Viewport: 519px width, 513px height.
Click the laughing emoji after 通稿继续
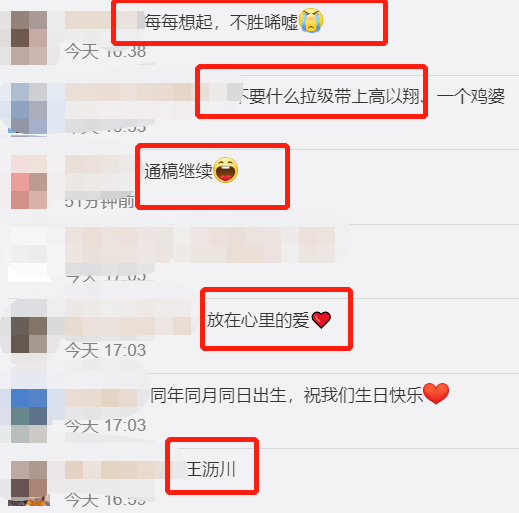point(226,170)
